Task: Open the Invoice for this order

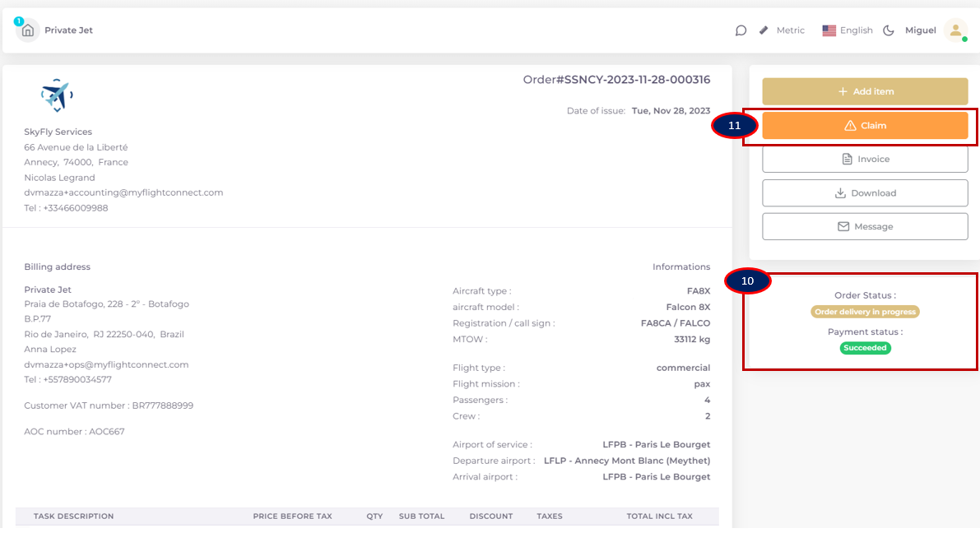Action: [x=865, y=160]
